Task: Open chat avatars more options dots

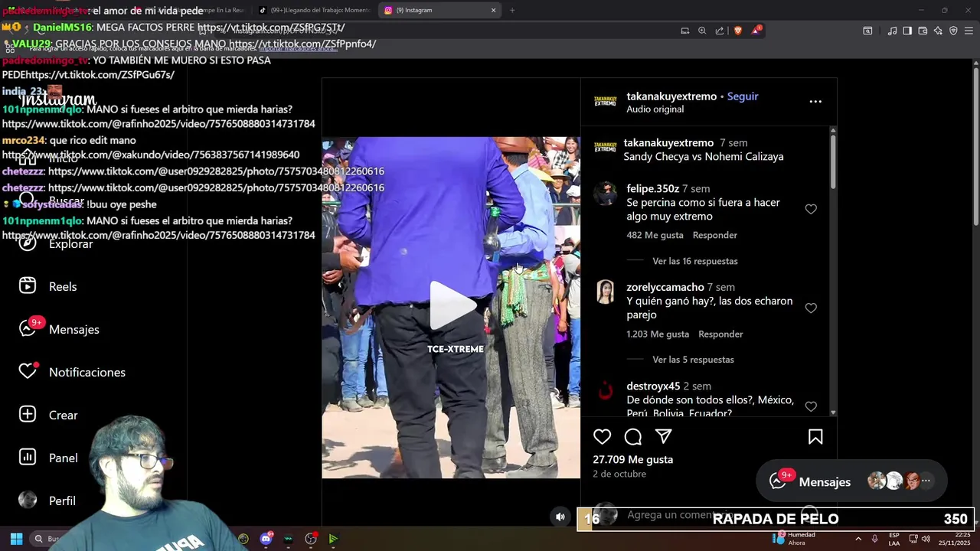Action: (926, 481)
